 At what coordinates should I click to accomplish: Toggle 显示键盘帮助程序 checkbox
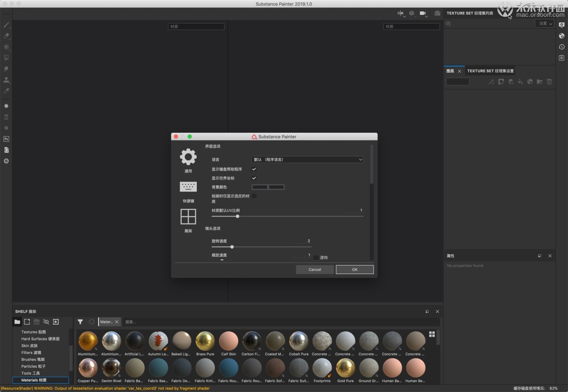click(x=254, y=169)
